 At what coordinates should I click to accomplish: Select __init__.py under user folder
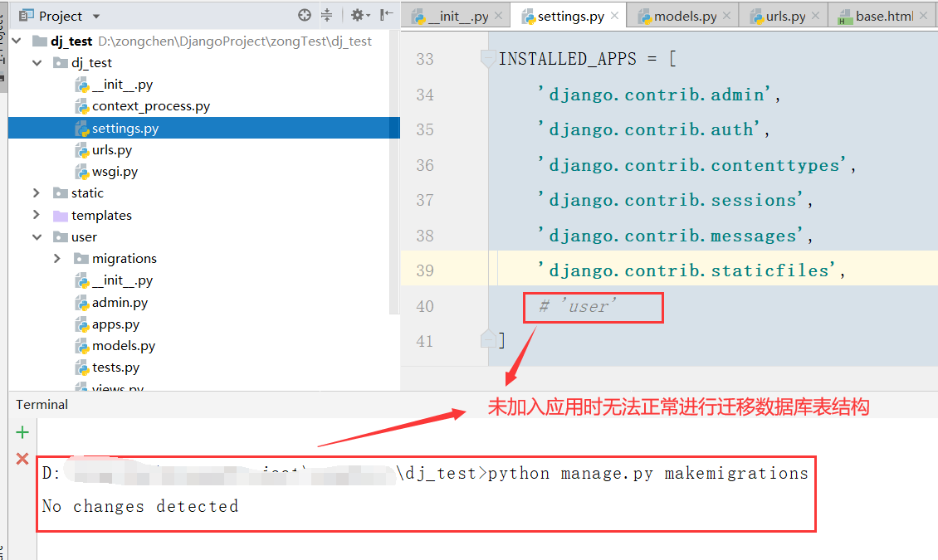coord(122,280)
